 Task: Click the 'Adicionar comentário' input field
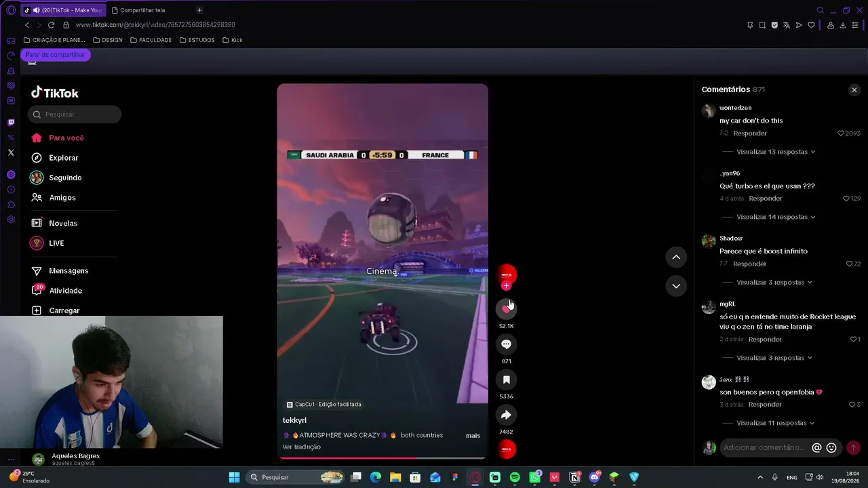[x=764, y=447]
